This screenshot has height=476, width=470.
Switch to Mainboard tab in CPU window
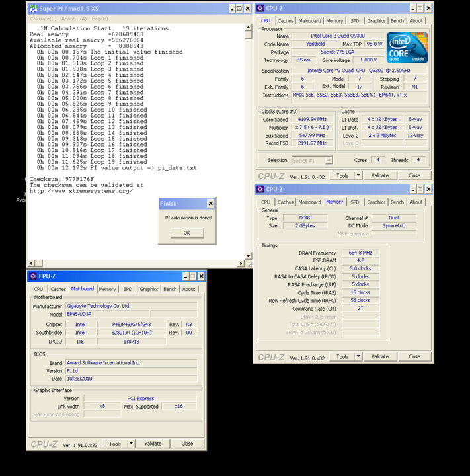[309, 21]
